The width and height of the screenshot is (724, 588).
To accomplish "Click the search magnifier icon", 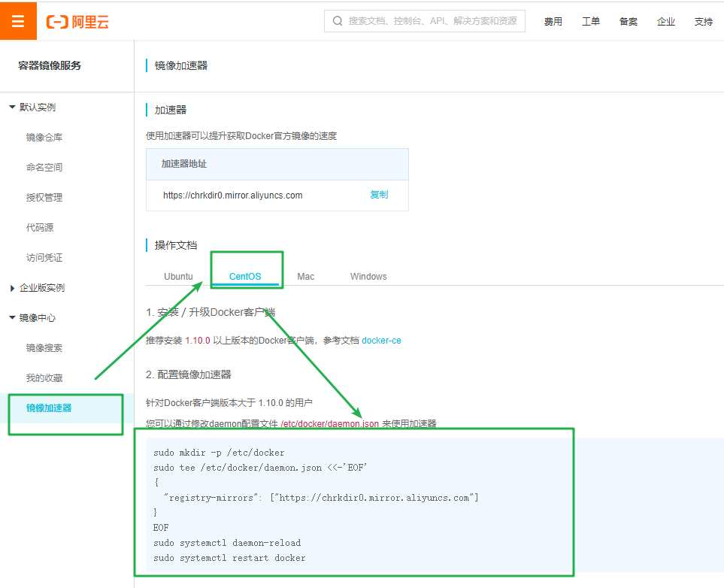I will point(338,21).
